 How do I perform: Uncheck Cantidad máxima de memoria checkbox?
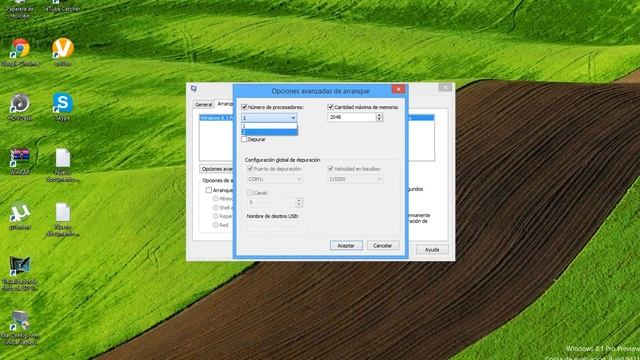(x=331, y=107)
